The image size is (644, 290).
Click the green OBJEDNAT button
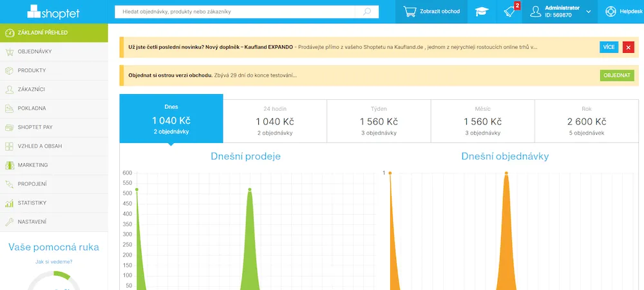tap(617, 75)
